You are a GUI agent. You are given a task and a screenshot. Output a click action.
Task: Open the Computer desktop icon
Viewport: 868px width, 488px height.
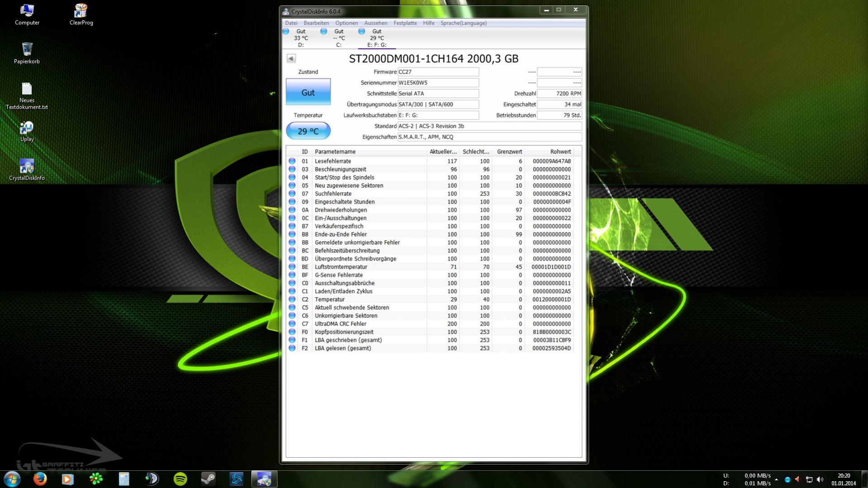[27, 14]
